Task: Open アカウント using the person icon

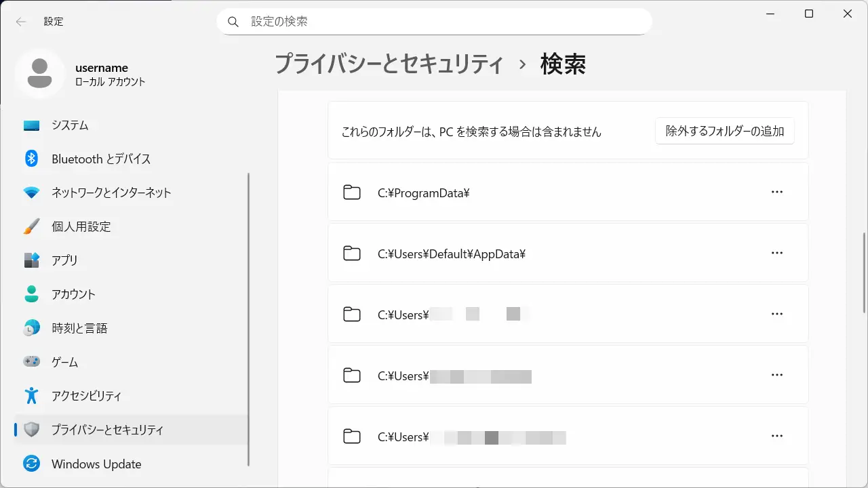Action: [32, 294]
